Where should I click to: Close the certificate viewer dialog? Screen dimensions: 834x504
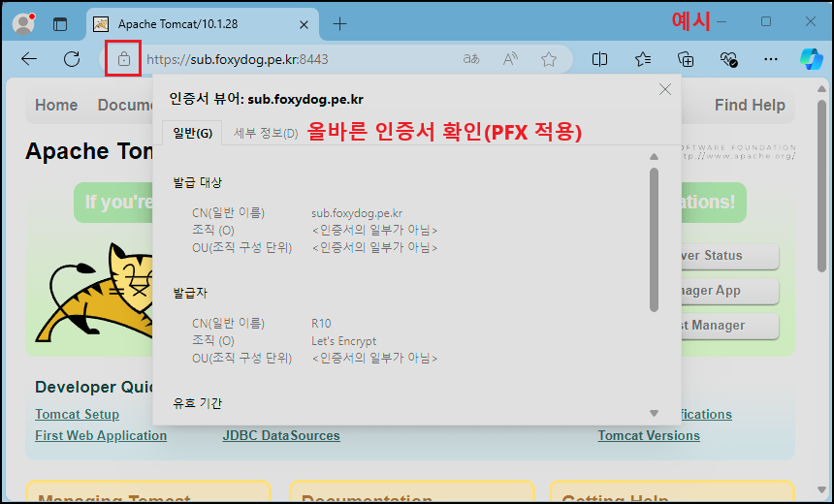click(665, 89)
